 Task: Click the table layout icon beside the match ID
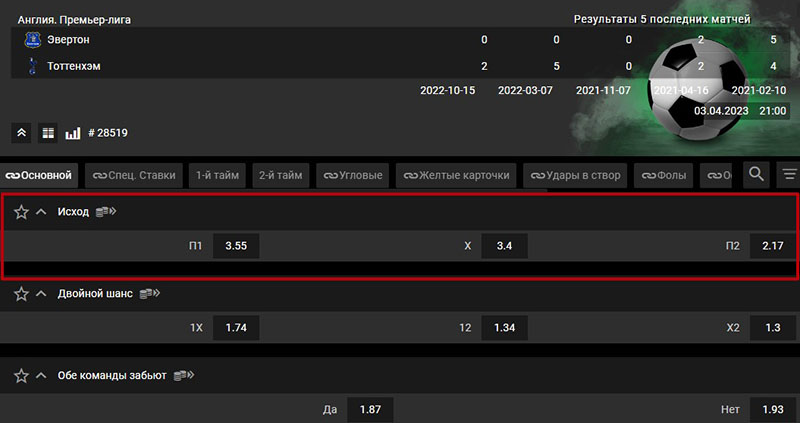tap(47, 132)
